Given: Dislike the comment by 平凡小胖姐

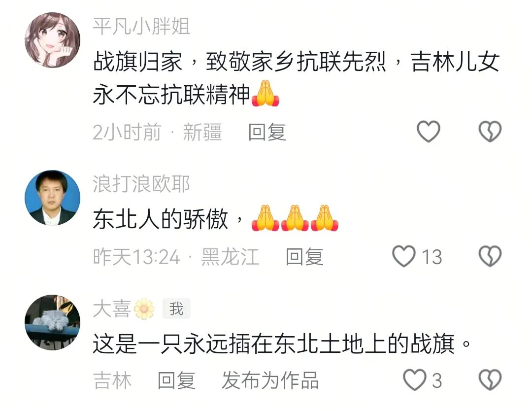Looking at the screenshot, I should coord(490,132).
